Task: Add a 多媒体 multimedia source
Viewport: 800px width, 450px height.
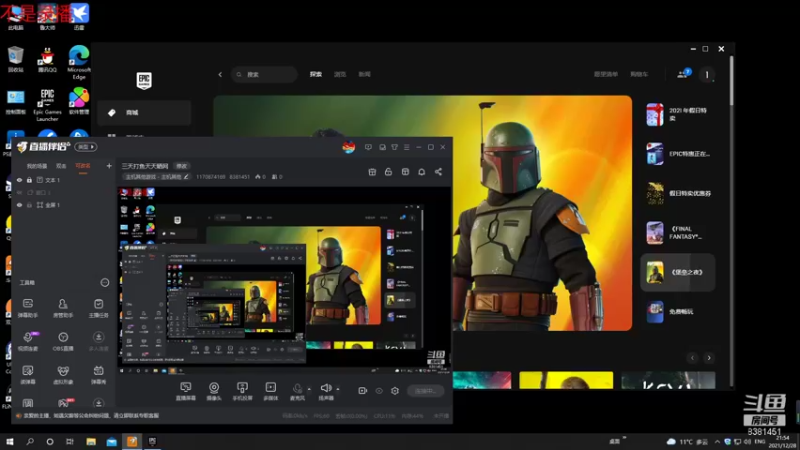Action: pos(270,391)
